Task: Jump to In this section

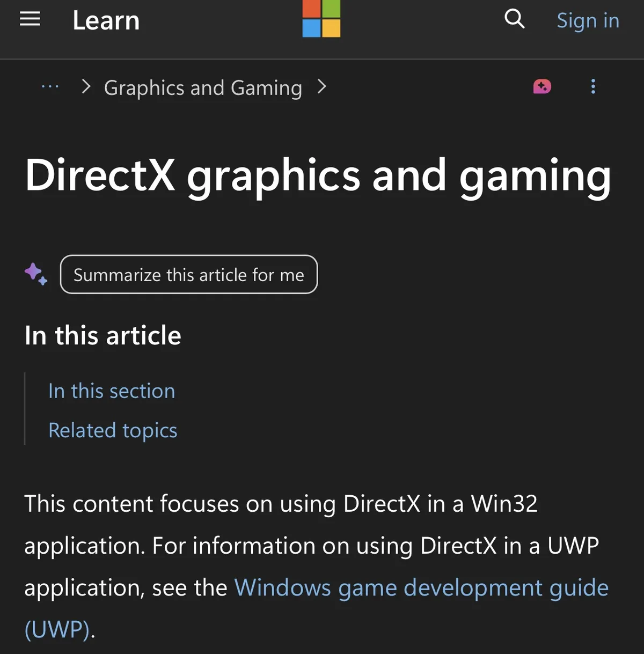Action: [x=112, y=391]
